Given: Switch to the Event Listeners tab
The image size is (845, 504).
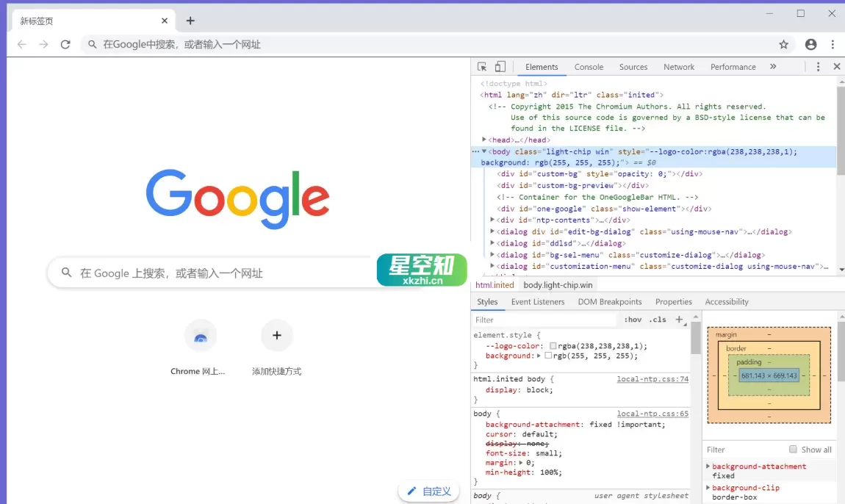Looking at the screenshot, I should [538, 301].
